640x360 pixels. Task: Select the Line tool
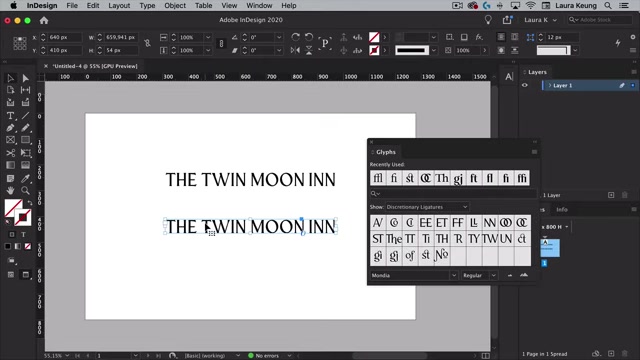tap(25, 116)
